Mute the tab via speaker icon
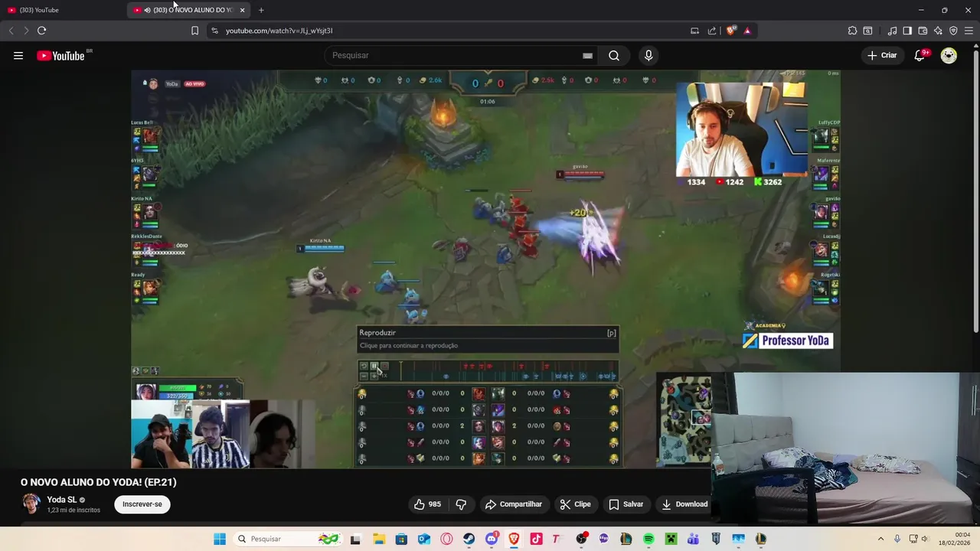 [x=147, y=10]
